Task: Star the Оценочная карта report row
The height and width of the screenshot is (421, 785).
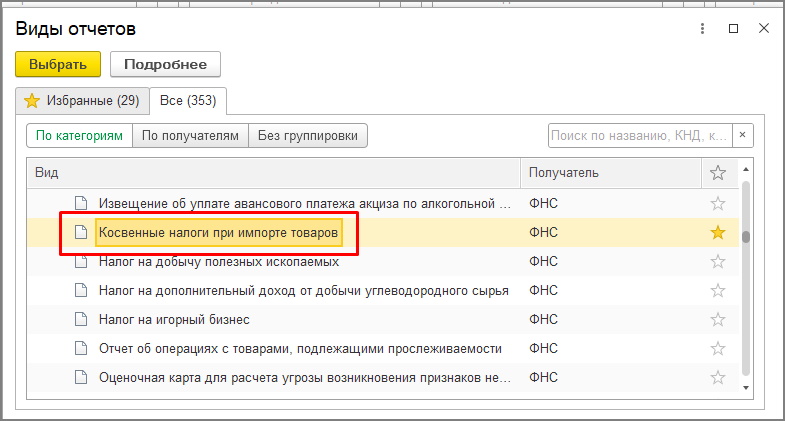Action: 718,377
